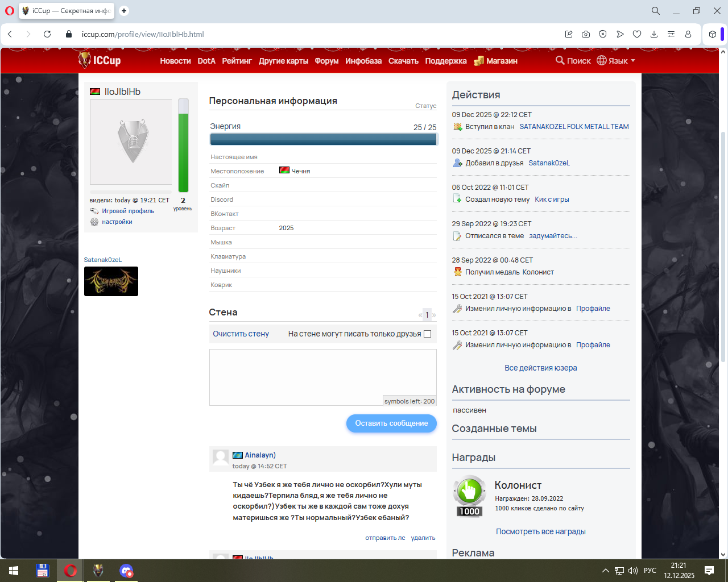Click the ad blocker shield icon
Viewport: 728px width, 582px height.
(603, 34)
